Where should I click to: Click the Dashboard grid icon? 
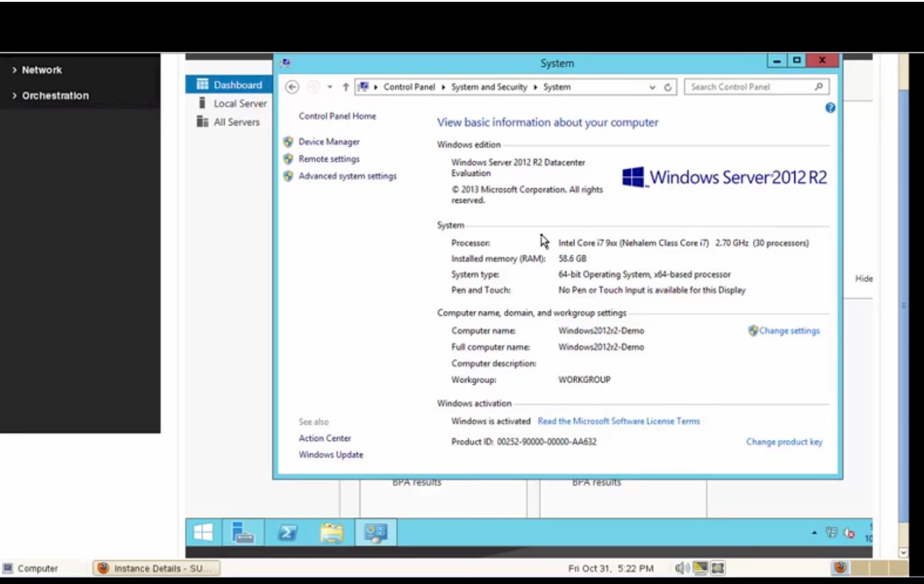pyautogui.click(x=202, y=84)
